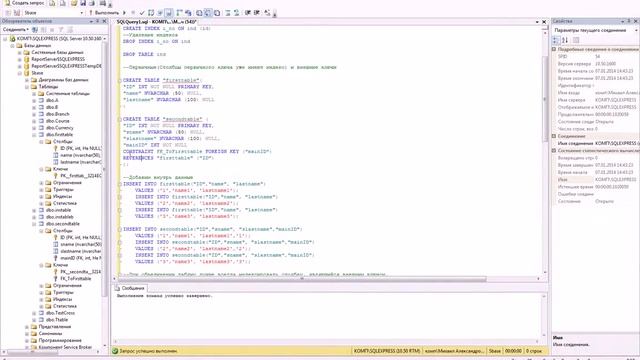Collapse the Соединение section in Properties
The image size is (640, 360).
554,136
